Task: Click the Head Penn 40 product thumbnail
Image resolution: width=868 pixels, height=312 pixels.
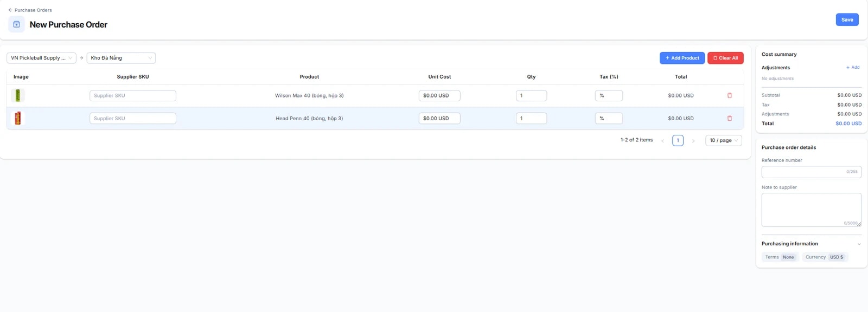Action: pyautogui.click(x=18, y=118)
